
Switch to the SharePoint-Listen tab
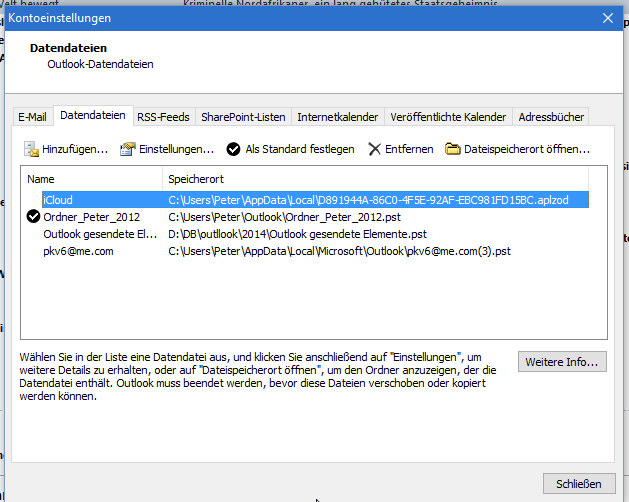coord(243,117)
